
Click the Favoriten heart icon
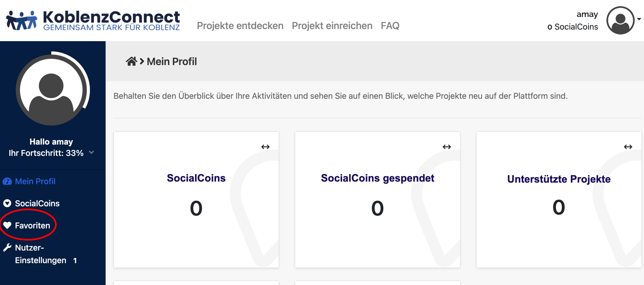click(7, 226)
